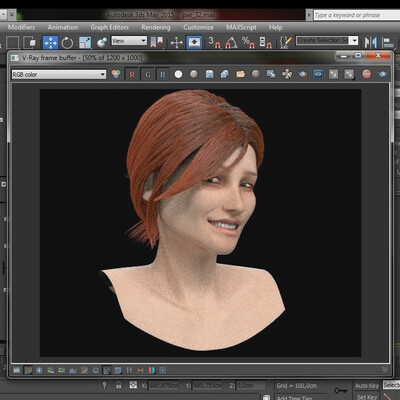The image size is (400, 400).
Task: Open the RGB color channel dropdown
Action: pos(59,74)
